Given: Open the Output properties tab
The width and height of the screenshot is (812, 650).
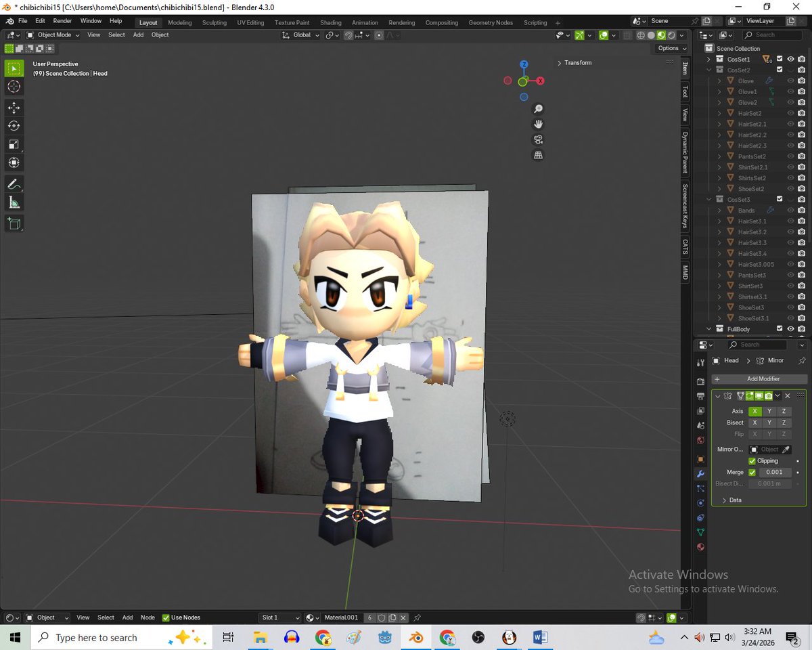Looking at the screenshot, I should [701, 396].
